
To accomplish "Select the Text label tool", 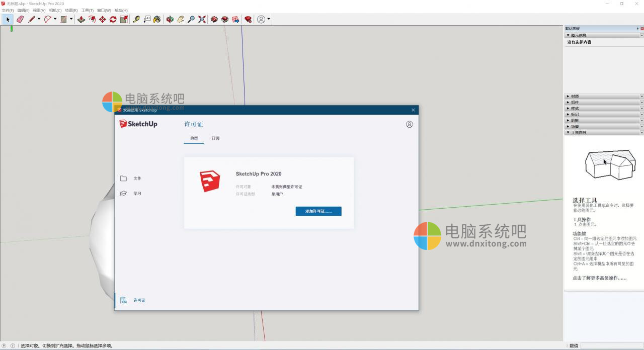I will click(147, 19).
